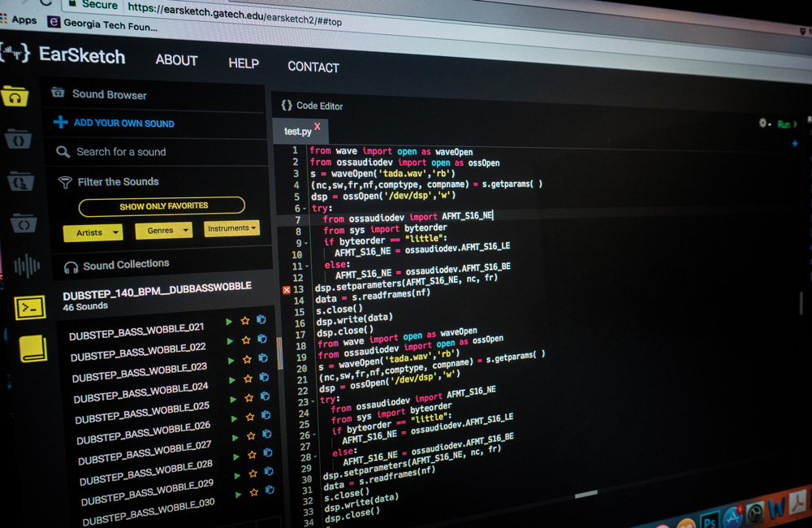Image resolution: width=812 pixels, height=528 pixels.
Task: Open the Artists filter dropdown
Action: (x=93, y=232)
